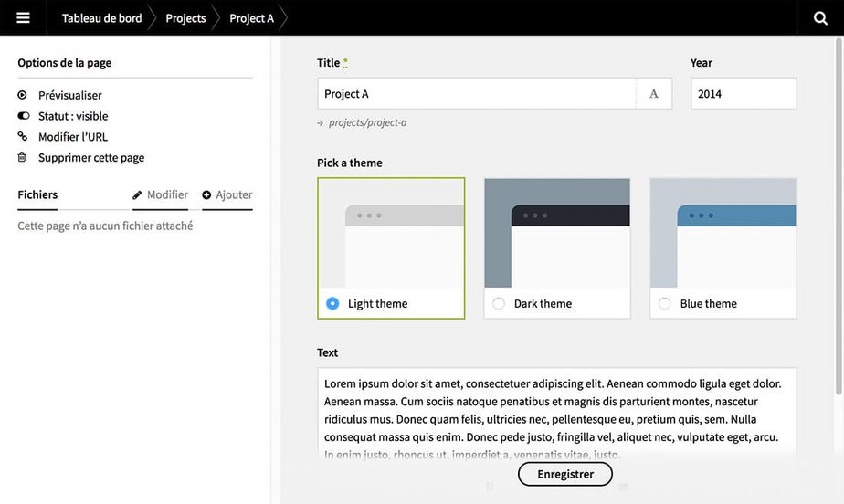The image size is (844, 504).
Task: Toggle the Statut visible switch
Action: [x=23, y=116]
